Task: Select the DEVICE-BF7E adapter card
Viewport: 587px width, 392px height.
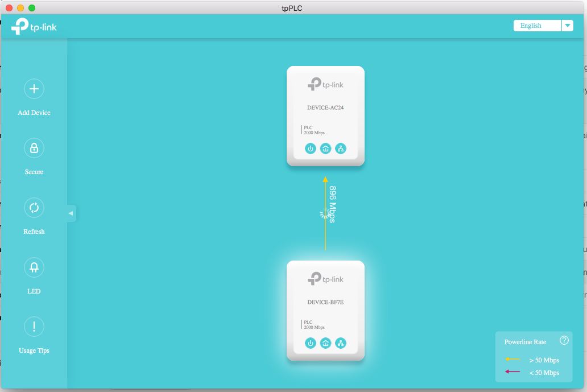Action: (x=325, y=302)
